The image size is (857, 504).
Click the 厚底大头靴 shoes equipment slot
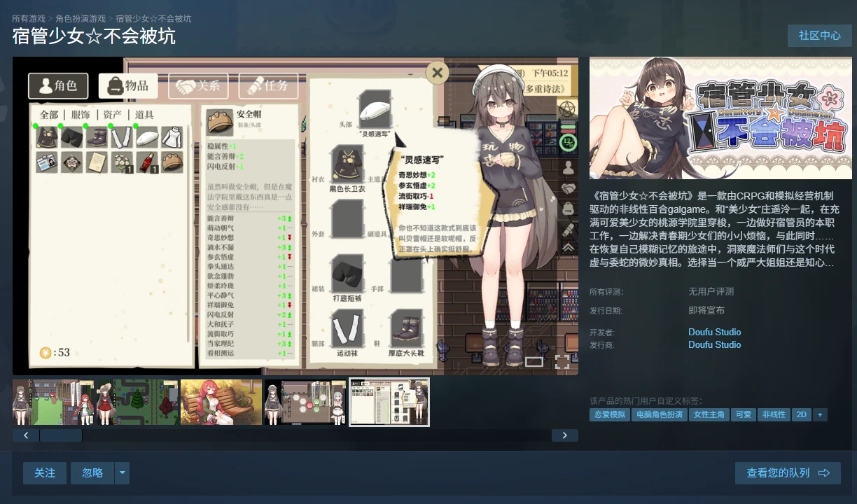coord(407,328)
